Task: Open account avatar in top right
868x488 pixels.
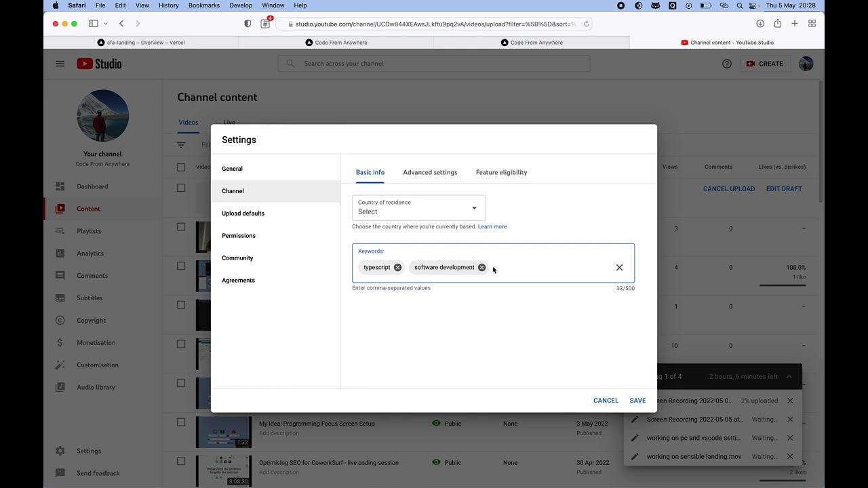Action: click(806, 64)
